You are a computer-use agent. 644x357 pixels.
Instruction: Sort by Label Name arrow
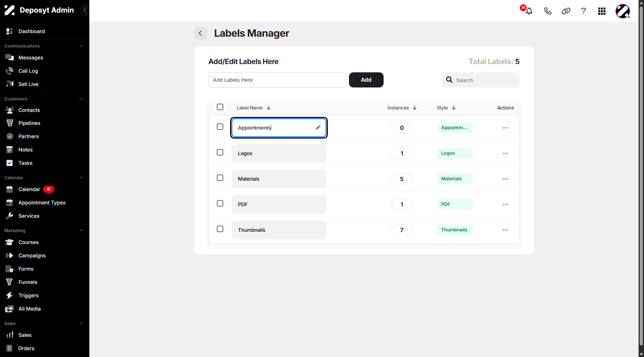[269, 108]
